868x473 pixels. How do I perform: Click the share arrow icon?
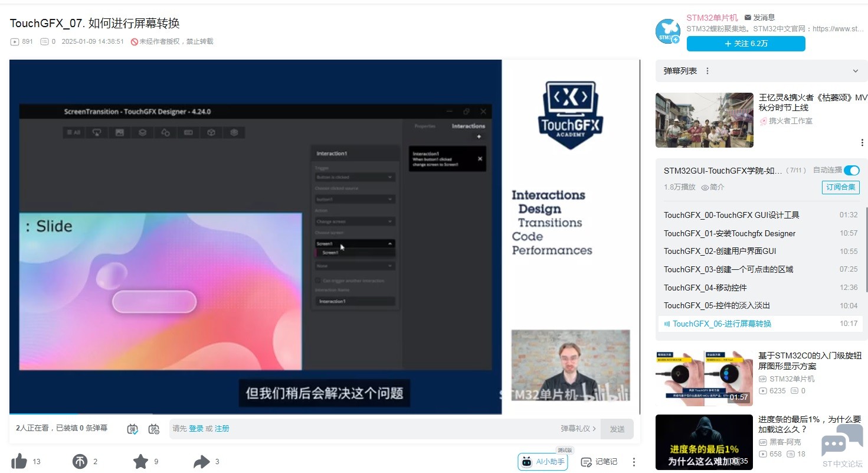(x=202, y=461)
